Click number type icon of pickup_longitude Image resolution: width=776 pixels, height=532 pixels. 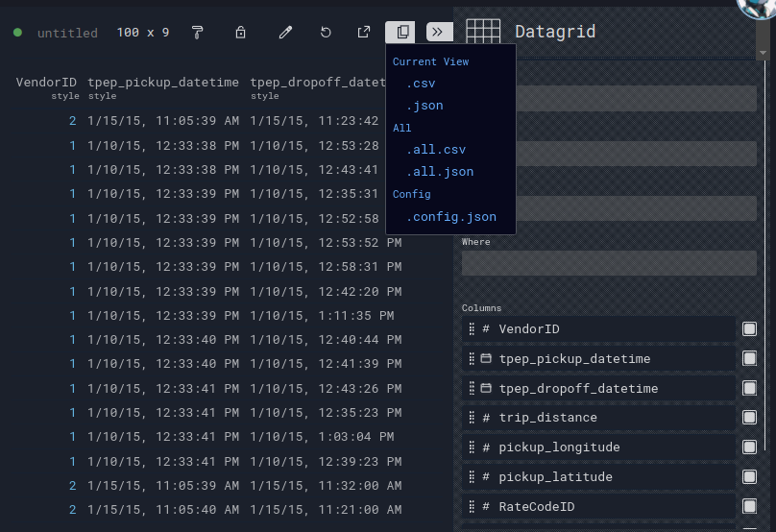point(487,447)
